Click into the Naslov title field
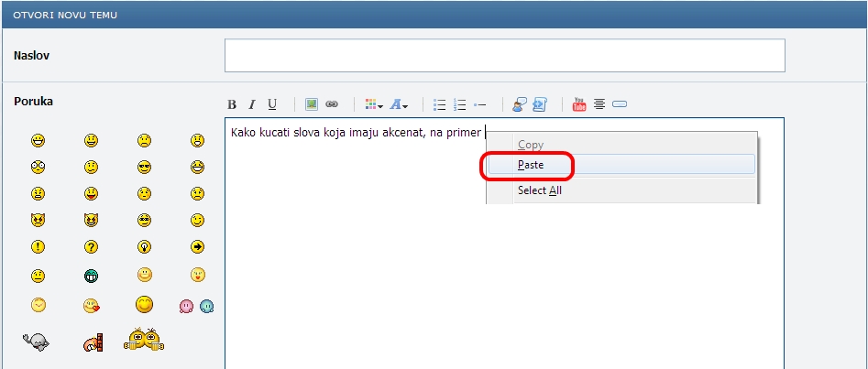Image resolution: width=868 pixels, height=369 pixels. pos(504,55)
